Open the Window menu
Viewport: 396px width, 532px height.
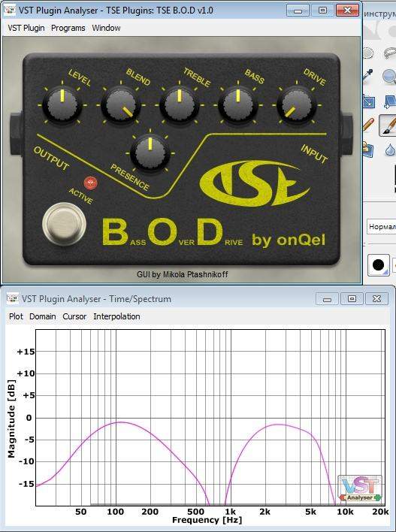[106, 28]
